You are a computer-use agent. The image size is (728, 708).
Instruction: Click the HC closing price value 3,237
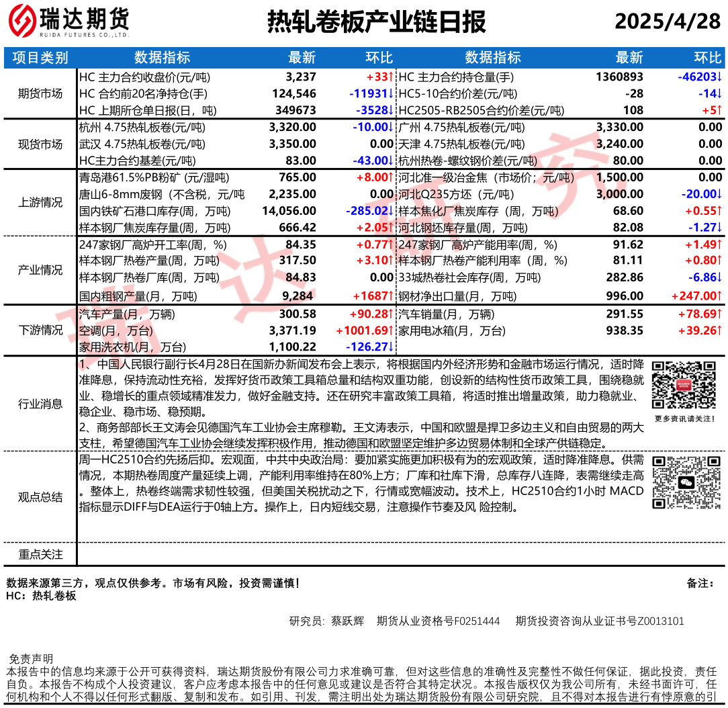tap(300, 77)
